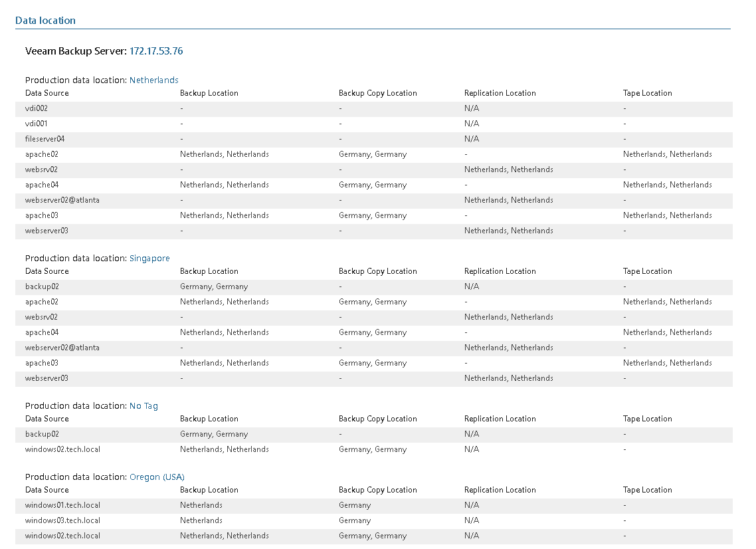The height and width of the screenshot is (549, 756).
Task: Click Germany, Germany backup location for Singapore backup02
Action: point(214,286)
